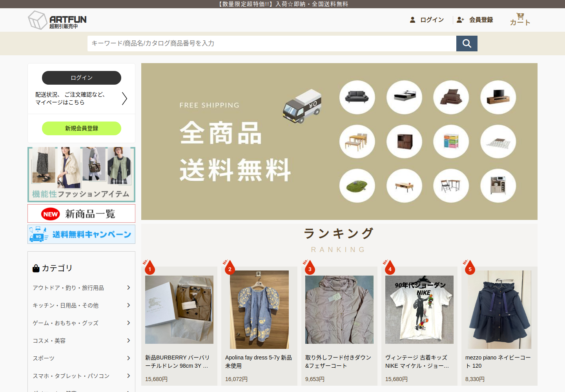Expand コスメ・美容 category chevron
Image resolution: width=565 pixels, height=392 pixels.
pos(128,341)
